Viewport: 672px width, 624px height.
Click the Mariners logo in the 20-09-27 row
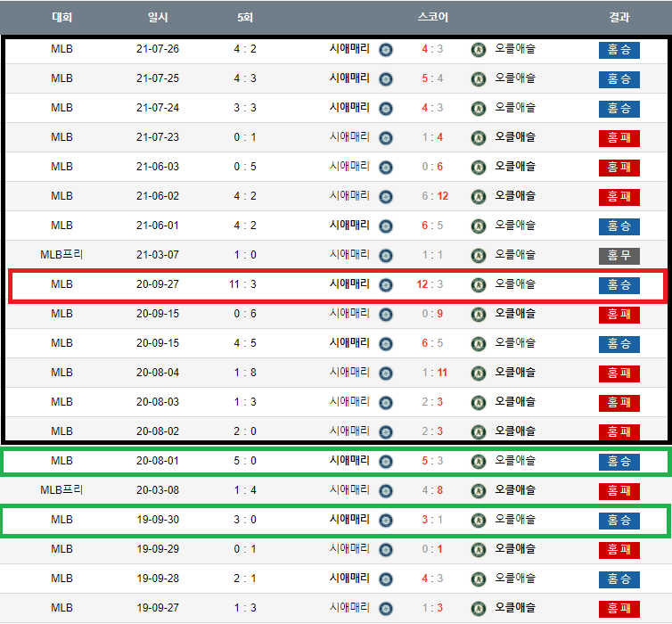point(386,285)
